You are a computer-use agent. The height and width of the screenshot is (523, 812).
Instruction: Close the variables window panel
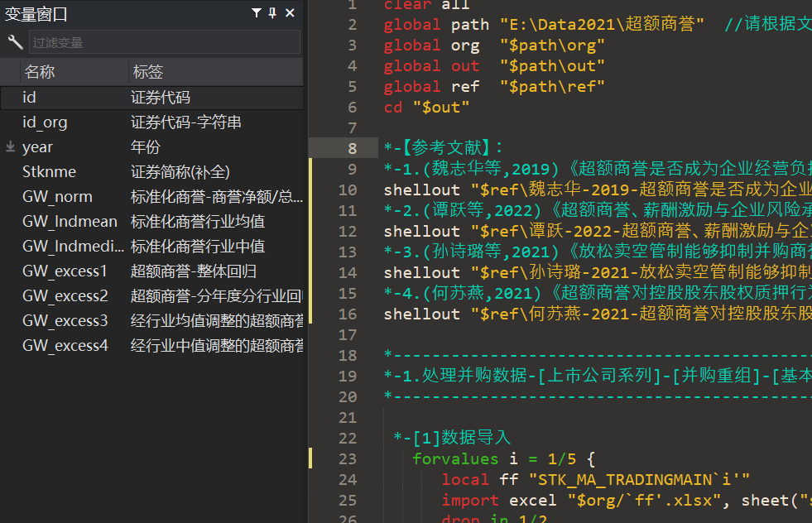click(x=290, y=13)
